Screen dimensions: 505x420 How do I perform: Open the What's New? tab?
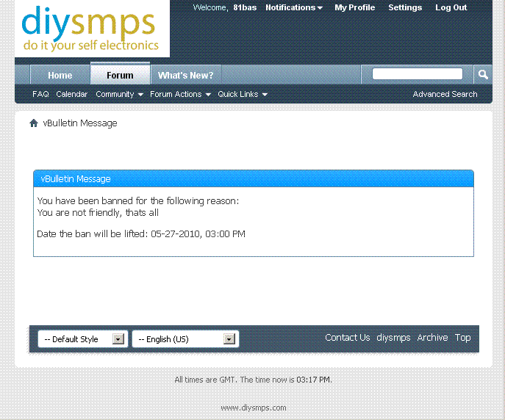click(x=186, y=75)
